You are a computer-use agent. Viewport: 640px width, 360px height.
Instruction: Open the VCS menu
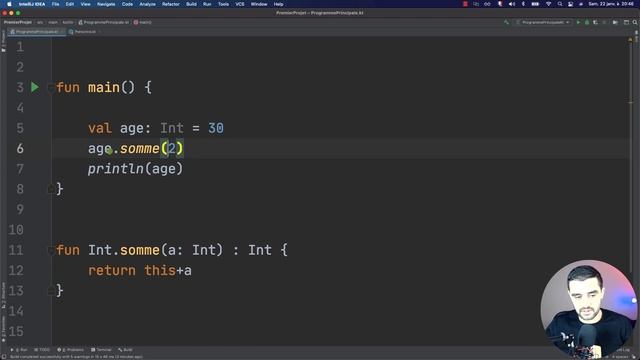[240, 4]
